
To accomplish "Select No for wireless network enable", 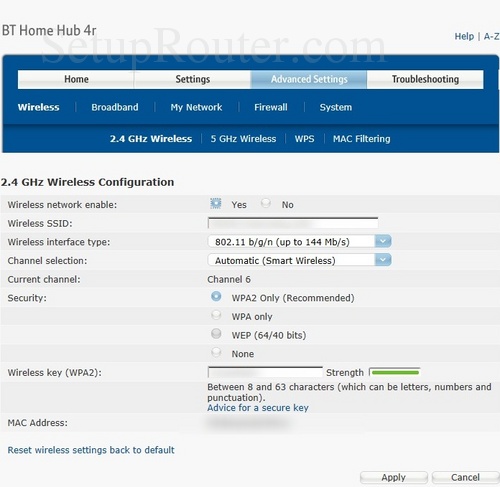I will pos(266,203).
